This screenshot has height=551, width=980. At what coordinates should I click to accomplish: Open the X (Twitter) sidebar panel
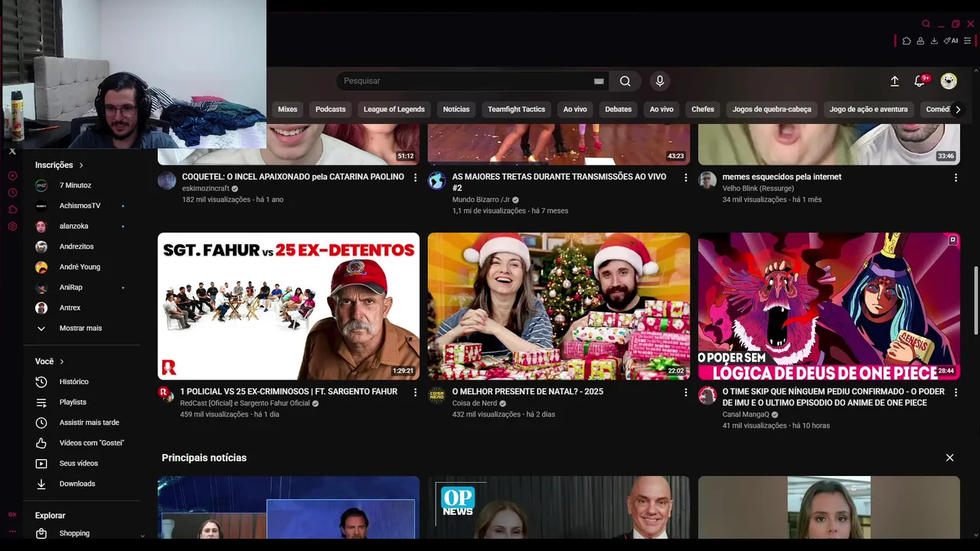tap(12, 152)
